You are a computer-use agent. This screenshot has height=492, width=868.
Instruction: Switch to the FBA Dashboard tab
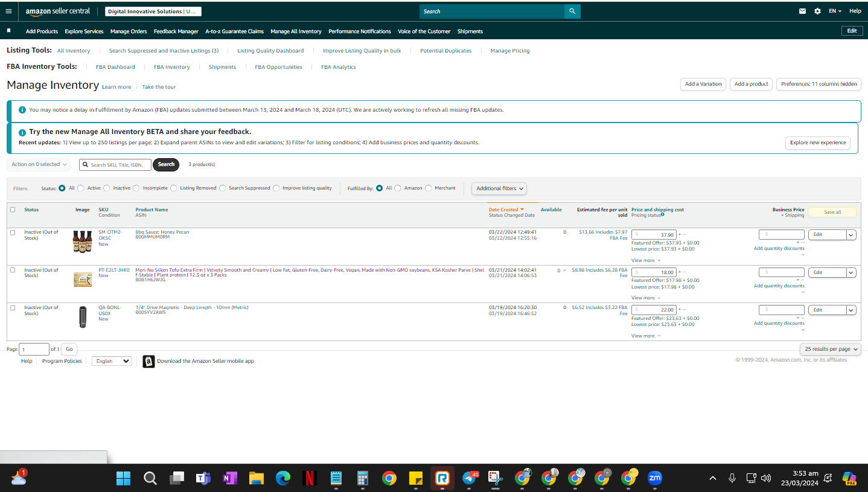pos(115,67)
